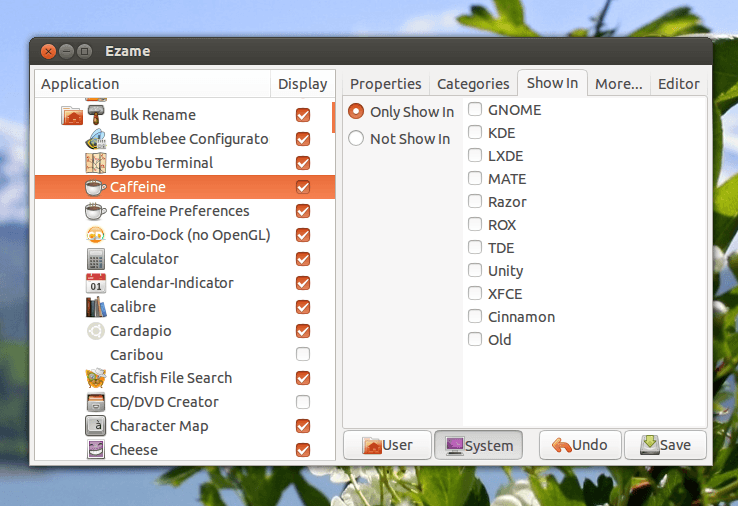Select the calibre books icon
738x506 pixels.
96,307
